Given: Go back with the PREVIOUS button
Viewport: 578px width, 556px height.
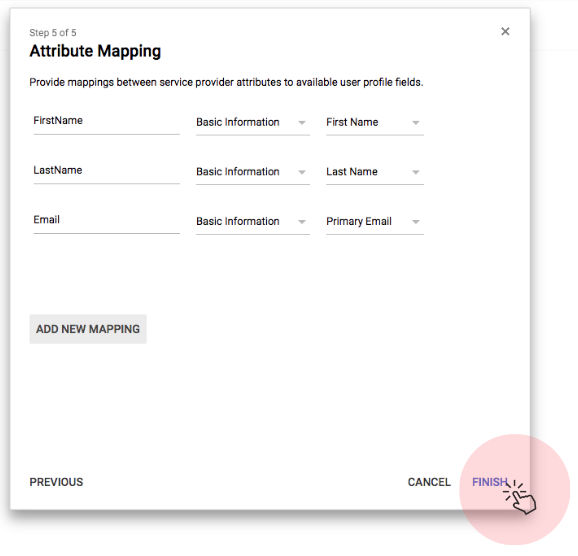Looking at the screenshot, I should [56, 482].
